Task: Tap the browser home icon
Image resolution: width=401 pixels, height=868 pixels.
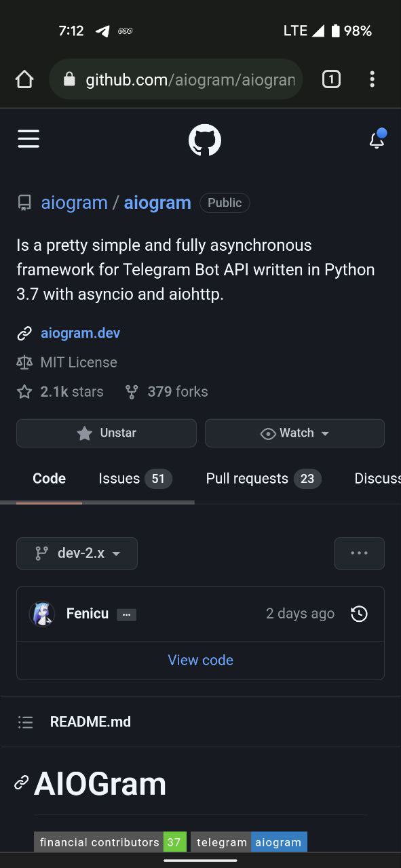Action: coord(24,79)
